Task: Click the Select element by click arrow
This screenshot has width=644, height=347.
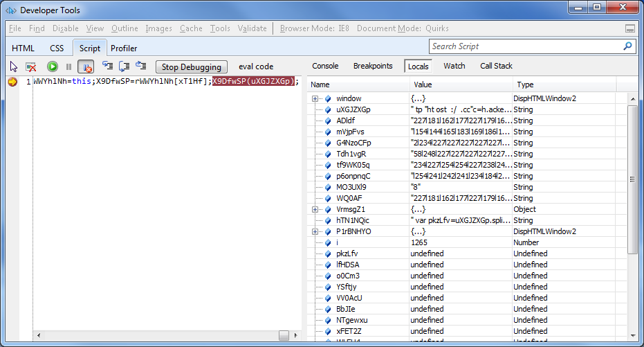Action: [14, 66]
